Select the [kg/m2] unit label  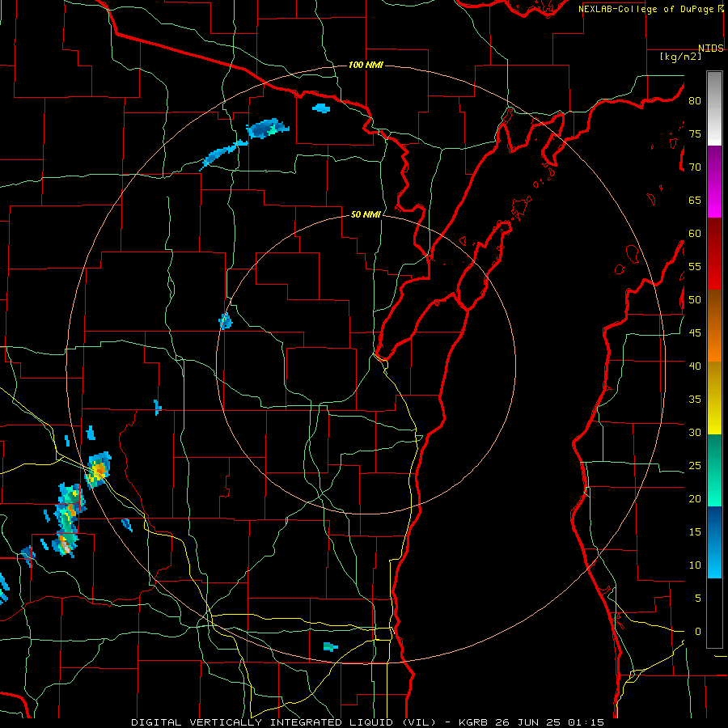(x=680, y=57)
